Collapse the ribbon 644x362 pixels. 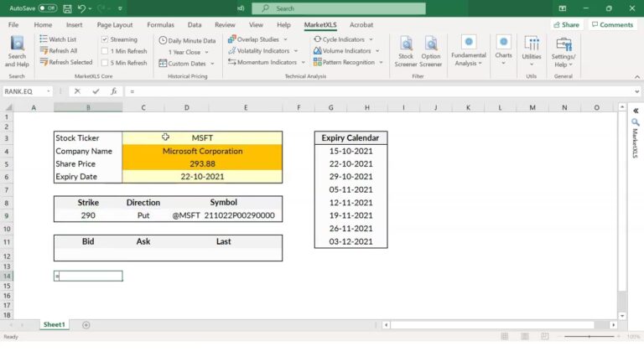point(637,77)
